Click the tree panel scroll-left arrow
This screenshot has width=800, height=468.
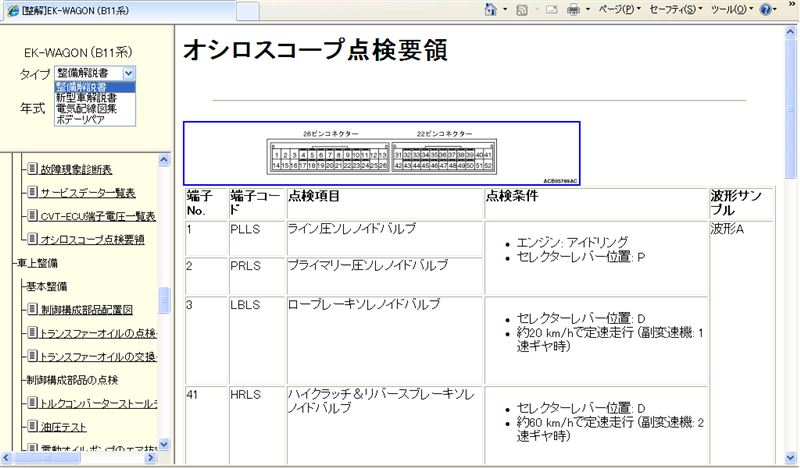(6, 458)
